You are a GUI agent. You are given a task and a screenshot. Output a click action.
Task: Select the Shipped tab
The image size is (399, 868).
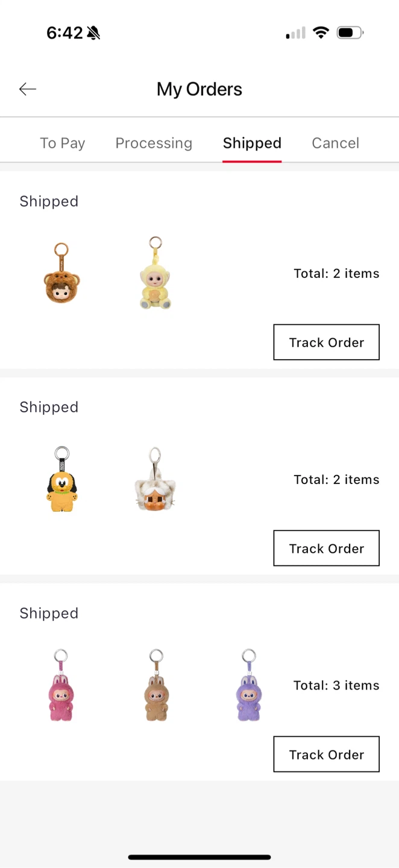point(252,143)
